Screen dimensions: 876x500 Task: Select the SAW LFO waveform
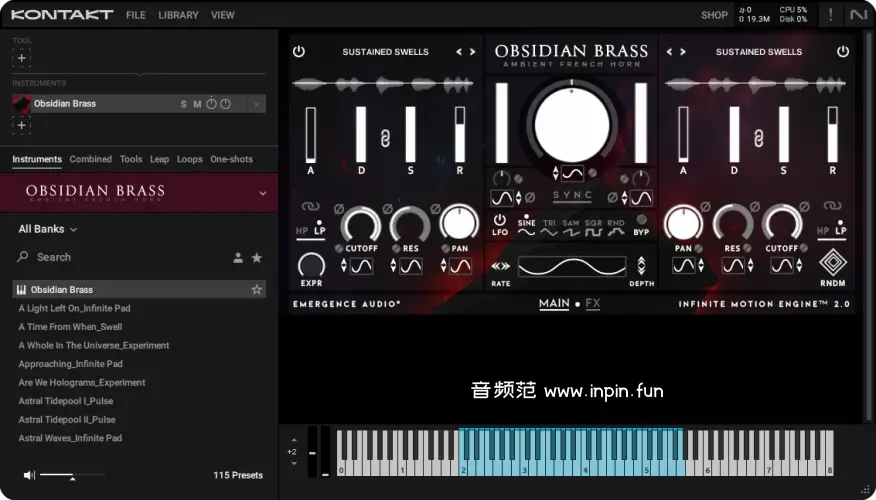[x=571, y=227]
